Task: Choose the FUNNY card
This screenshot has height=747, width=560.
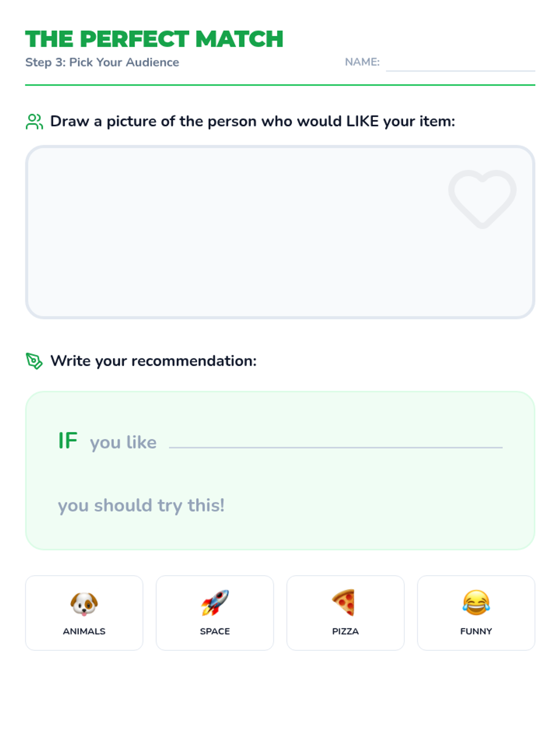Action: 476,631
